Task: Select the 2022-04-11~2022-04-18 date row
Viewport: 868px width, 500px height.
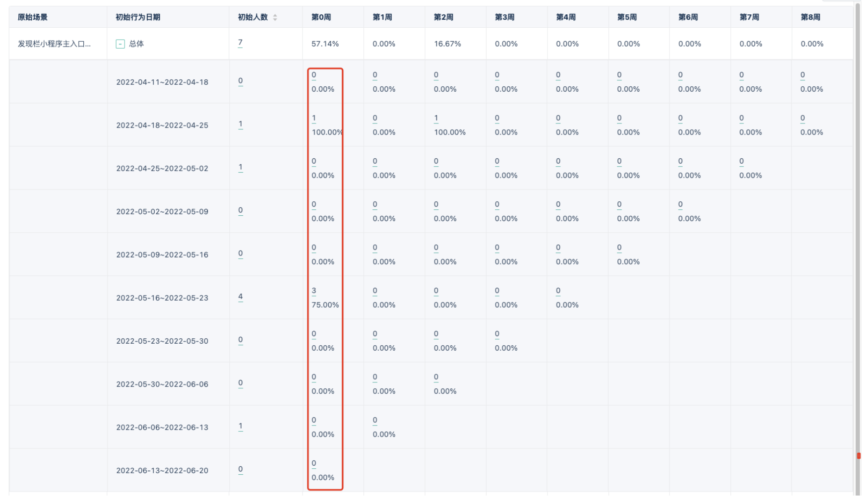Action: tap(162, 82)
